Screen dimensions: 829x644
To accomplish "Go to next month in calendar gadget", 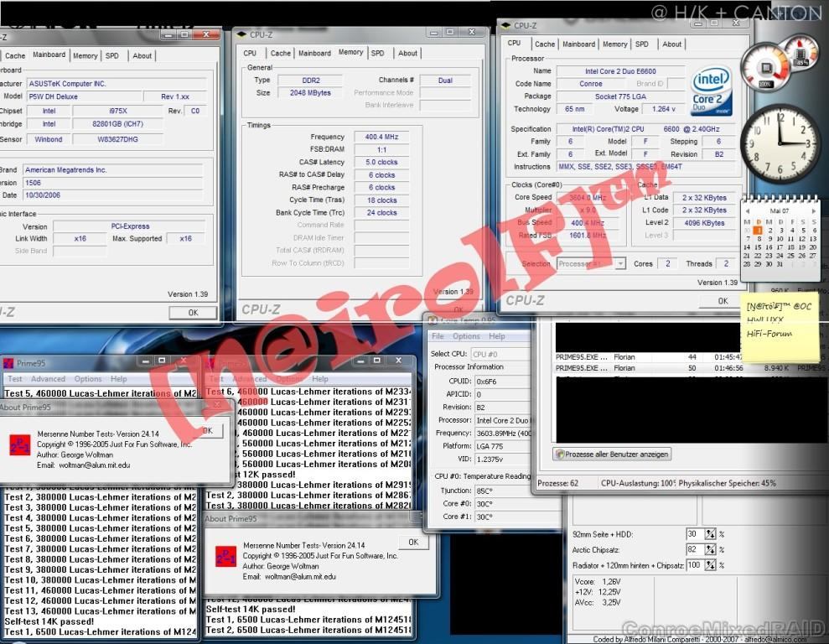I will pyautogui.click(x=815, y=210).
